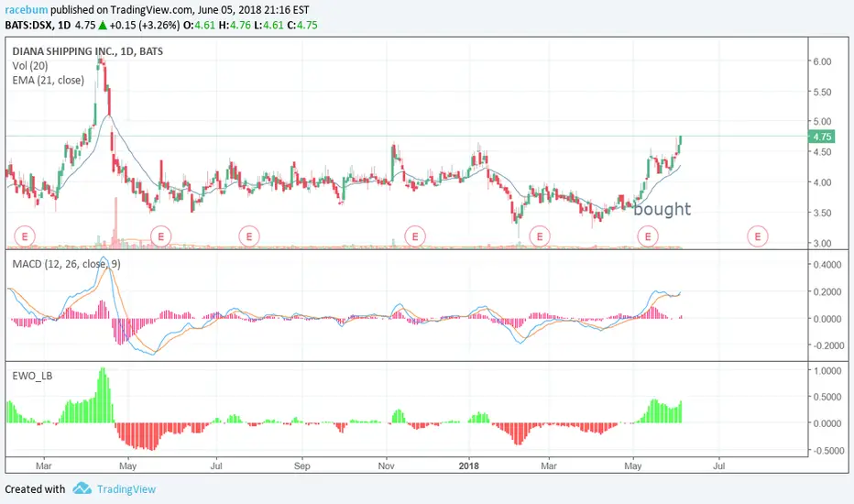Click the H:4.76 high value
Image resolution: width=854 pixels, height=504 pixels.
tap(235, 25)
